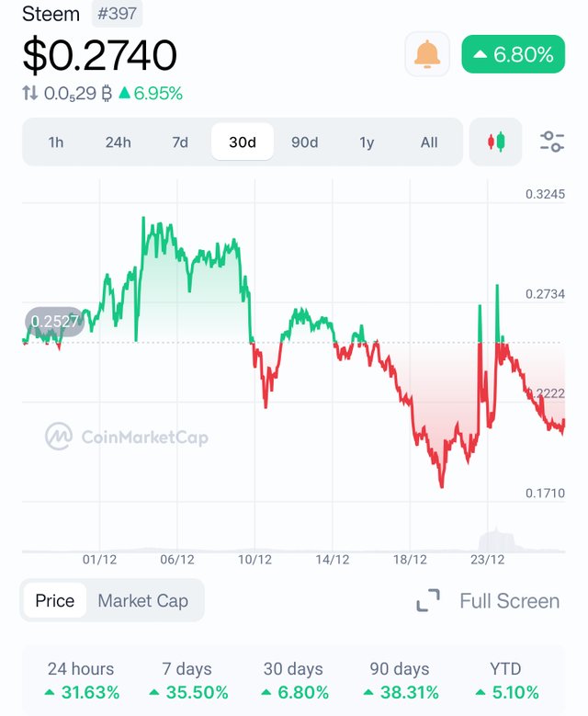Select the 1h time range
This screenshot has height=716, width=588.
click(56, 142)
